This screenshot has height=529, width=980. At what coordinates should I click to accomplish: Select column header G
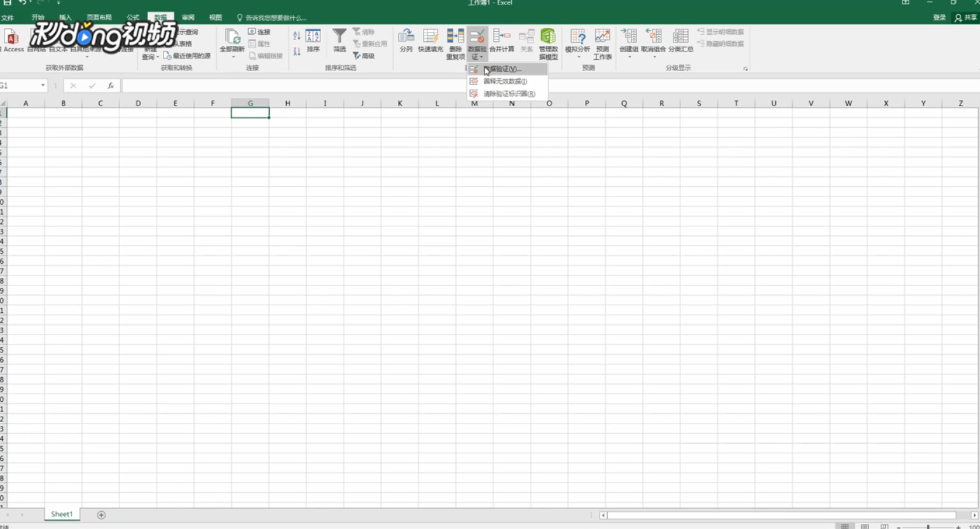click(250, 103)
